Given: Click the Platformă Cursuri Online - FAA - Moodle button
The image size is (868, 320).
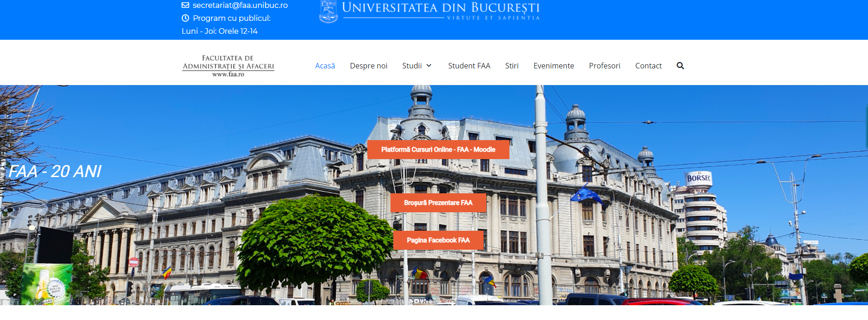Looking at the screenshot, I should (438, 149).
